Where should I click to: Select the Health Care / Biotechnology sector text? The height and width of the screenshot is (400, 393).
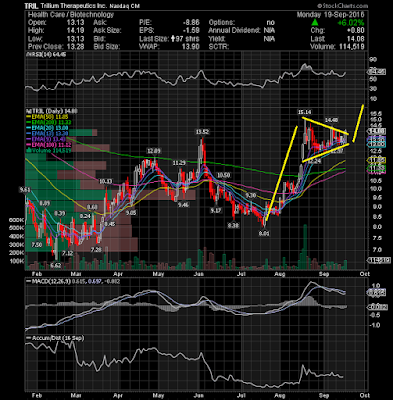[71, 15]
